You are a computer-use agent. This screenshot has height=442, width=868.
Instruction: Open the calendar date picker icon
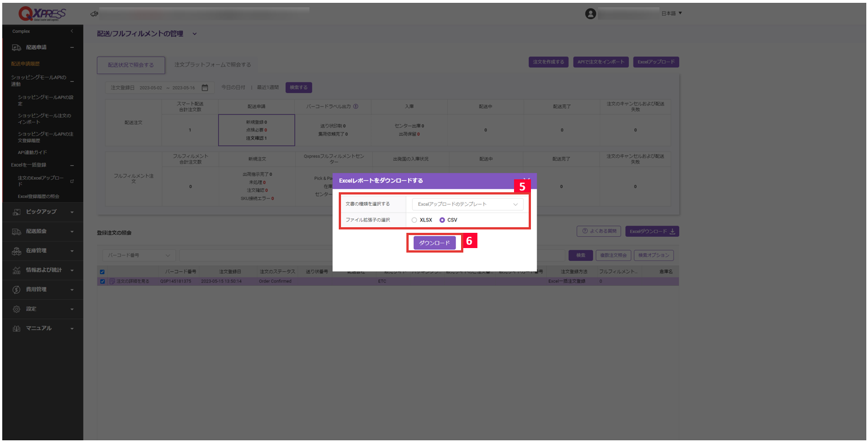pyautogui.click(x=205, y=87)
